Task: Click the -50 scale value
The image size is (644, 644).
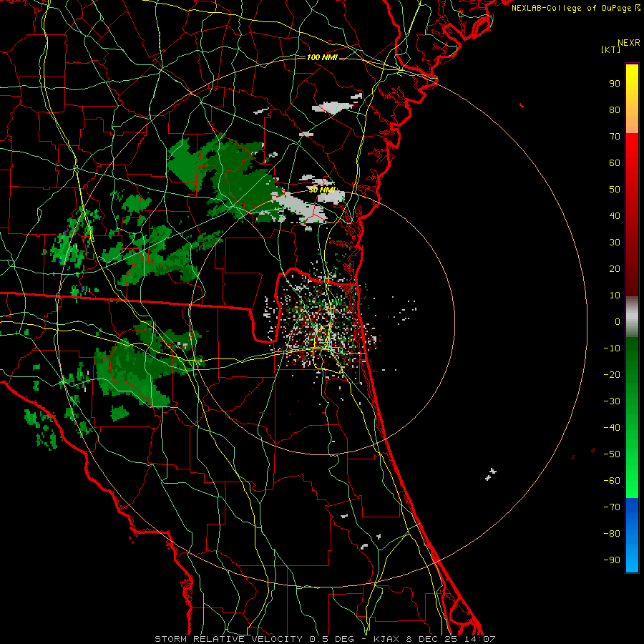Action: coord(612,454)
